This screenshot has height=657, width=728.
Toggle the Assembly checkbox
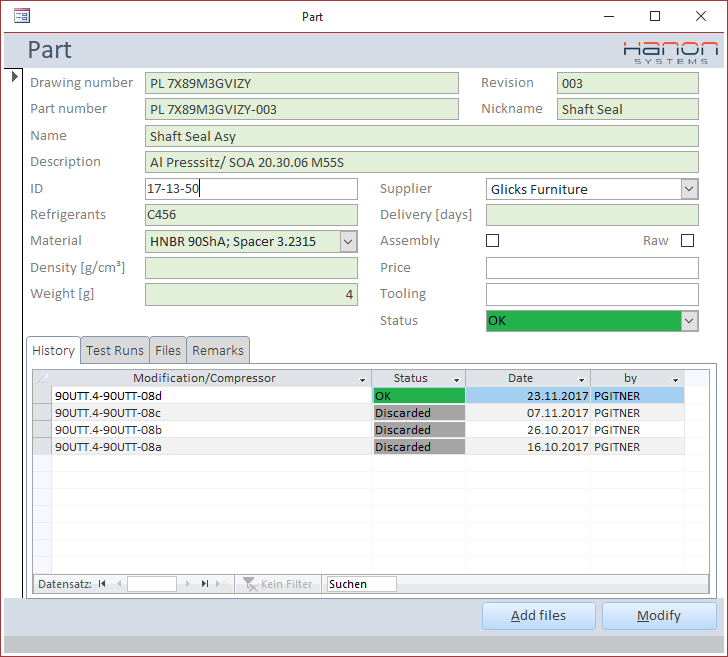coord(492,241)
